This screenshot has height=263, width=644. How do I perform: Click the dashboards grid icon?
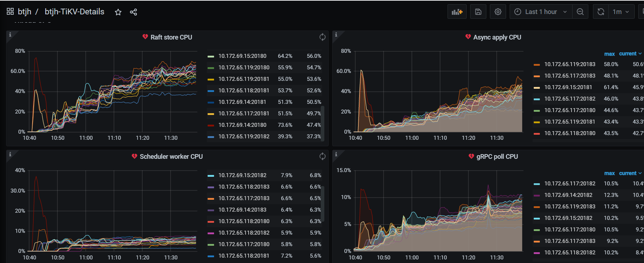[10, 12]
